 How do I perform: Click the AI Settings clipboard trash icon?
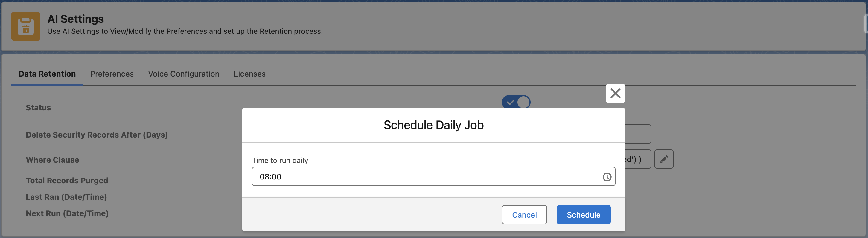[26, 26]
